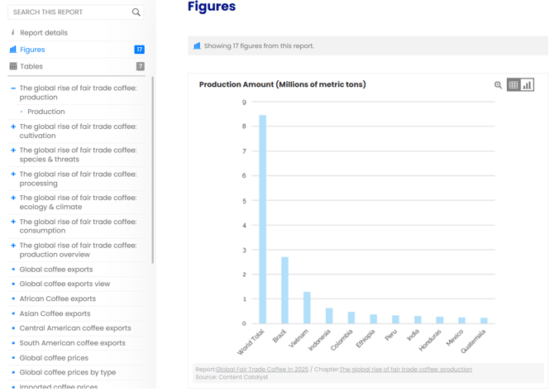Click the World Total bar in chart
This screenshot has width=554, height=392.
(263, 219)
